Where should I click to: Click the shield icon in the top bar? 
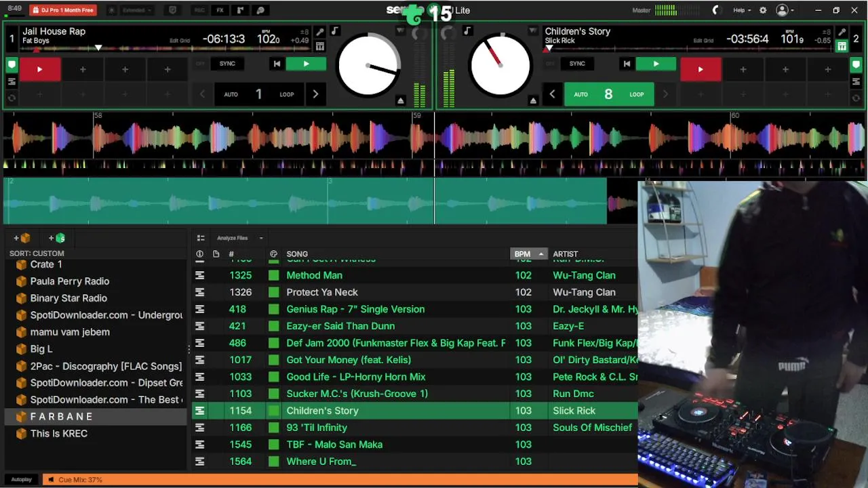tap(172, 10)
